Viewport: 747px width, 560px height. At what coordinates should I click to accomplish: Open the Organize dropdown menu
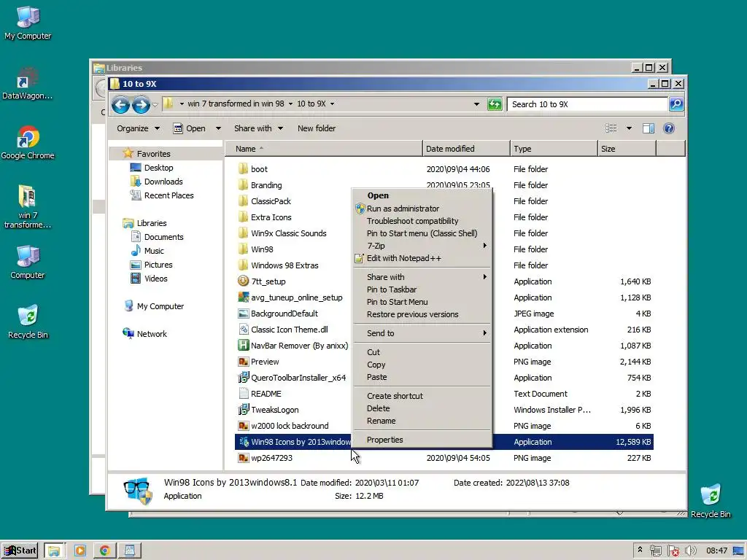[x=138, y=128]
